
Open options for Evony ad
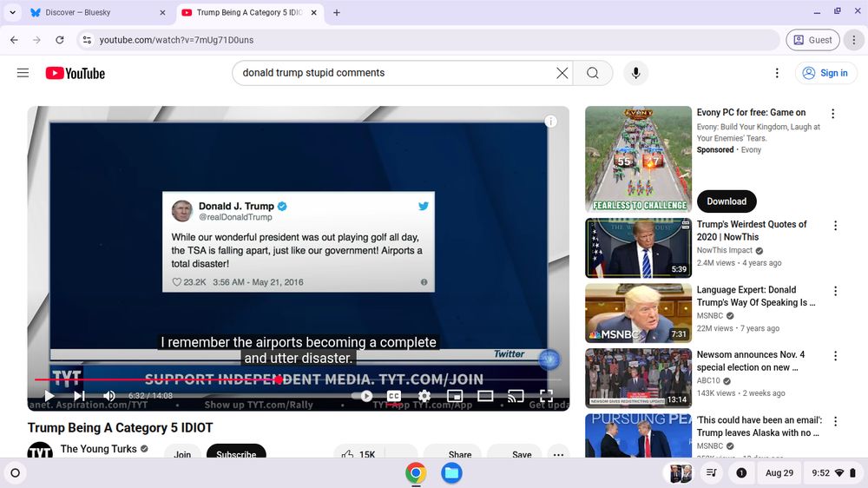[832, 114]
